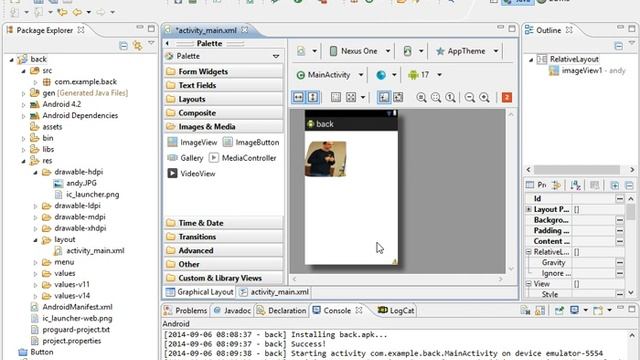Zoom out of the layout canvas
Screen dimensions: 640x360
(x=470, y=97)
